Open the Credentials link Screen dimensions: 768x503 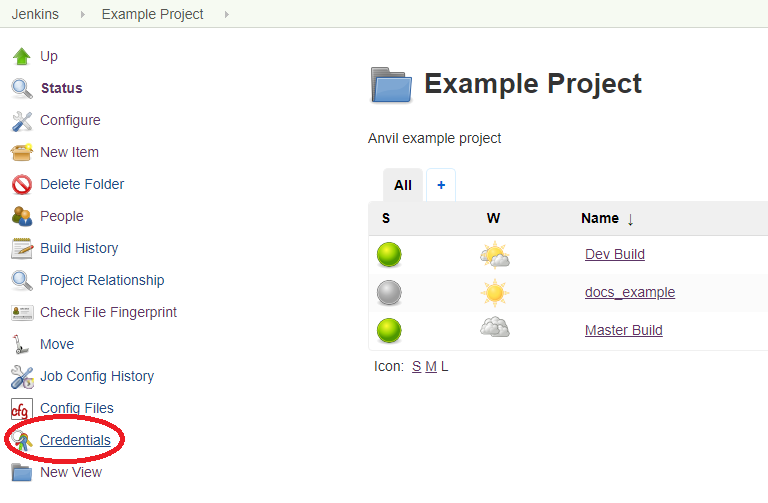tap(75, 440)
